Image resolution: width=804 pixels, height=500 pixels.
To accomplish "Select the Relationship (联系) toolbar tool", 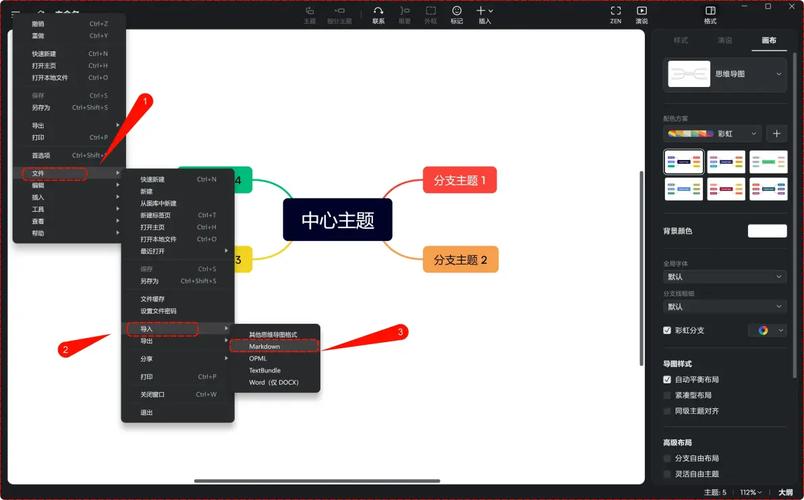I will click(x=378, y=11).
